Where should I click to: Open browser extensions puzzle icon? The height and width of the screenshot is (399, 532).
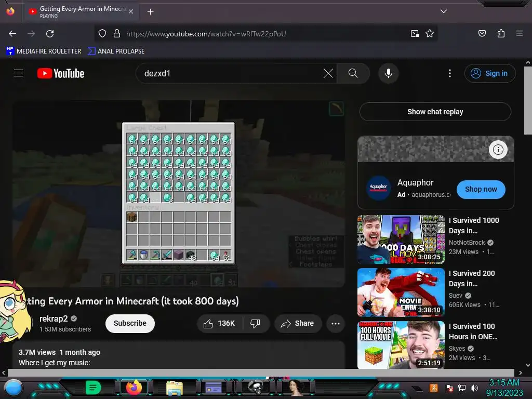click(501, 34)
